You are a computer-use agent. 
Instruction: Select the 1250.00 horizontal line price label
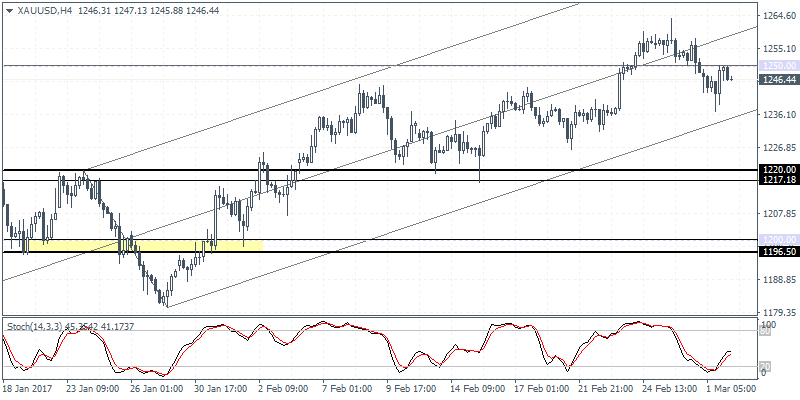[780, 65]
